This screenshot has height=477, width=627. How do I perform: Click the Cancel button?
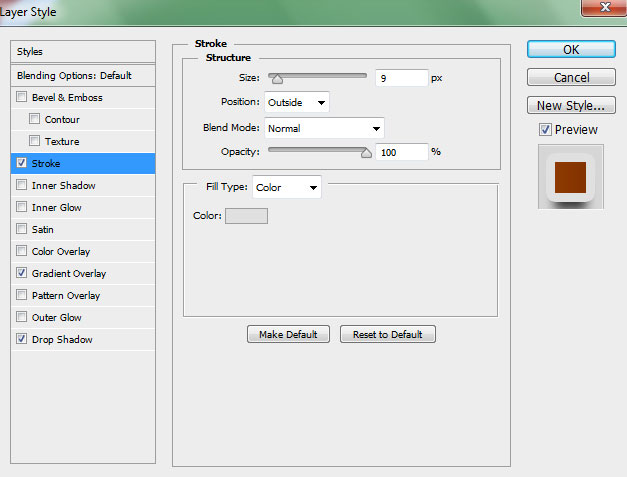point(571,77)
